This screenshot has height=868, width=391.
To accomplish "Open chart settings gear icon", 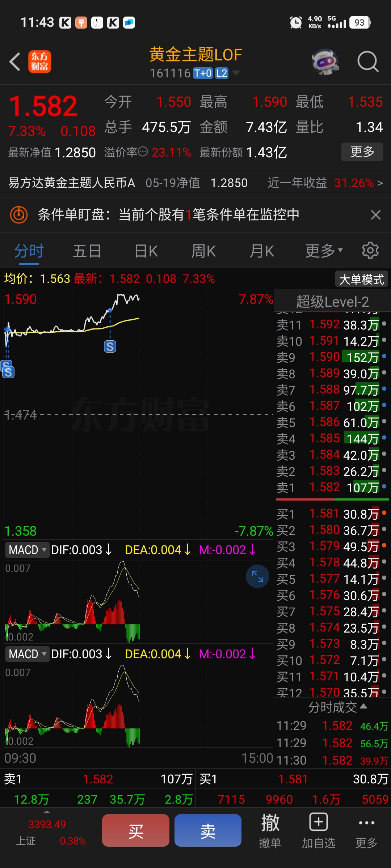I will tap(370, 250).
